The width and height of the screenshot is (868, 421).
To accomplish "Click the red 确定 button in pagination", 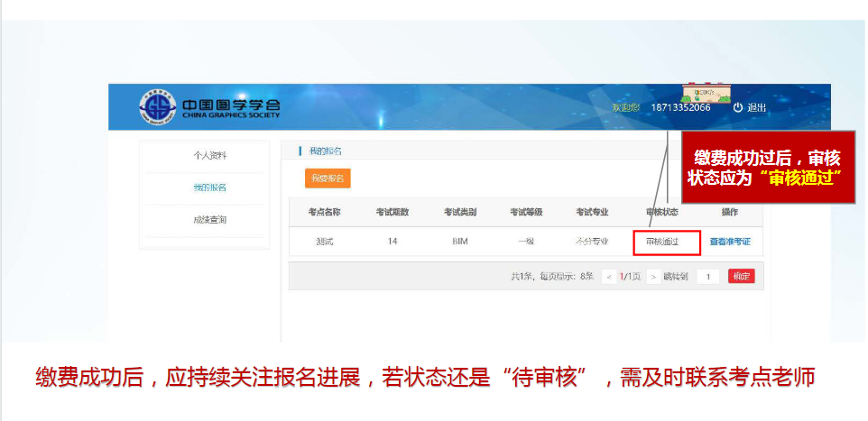I will click(x=741, y=277).
